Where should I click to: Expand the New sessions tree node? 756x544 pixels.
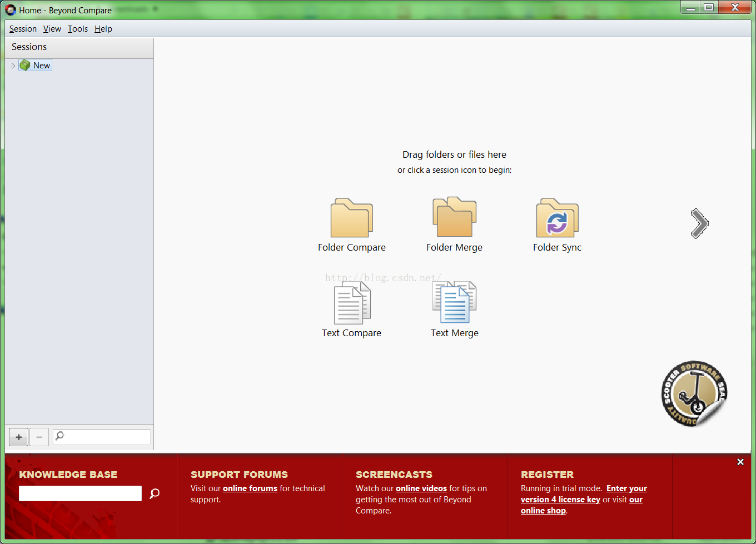(13, 66)
